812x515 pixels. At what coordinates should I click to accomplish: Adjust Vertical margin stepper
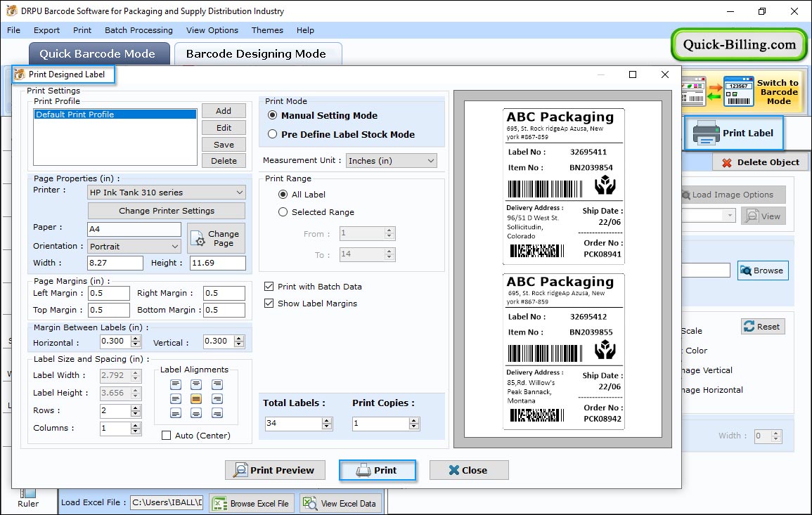(x=239, y=341)
